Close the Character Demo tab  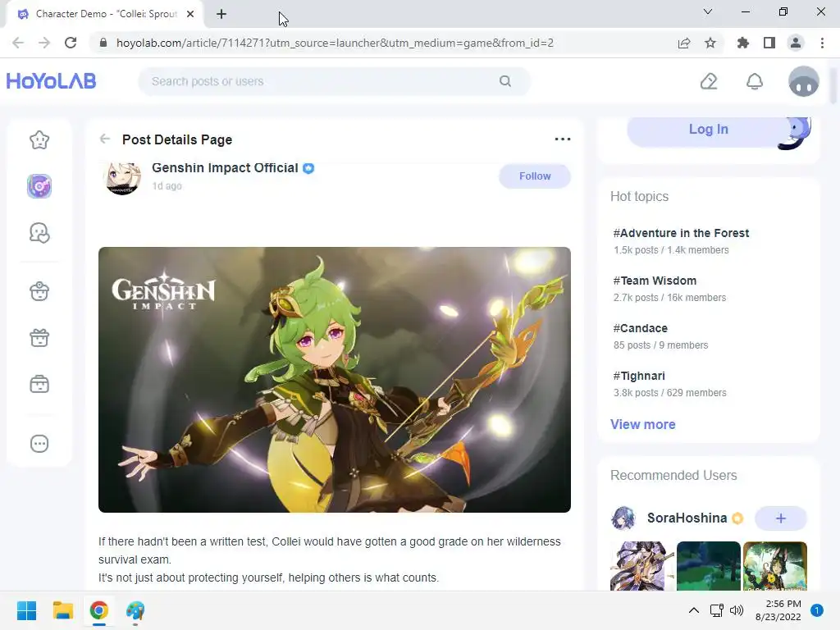point(190,15)
